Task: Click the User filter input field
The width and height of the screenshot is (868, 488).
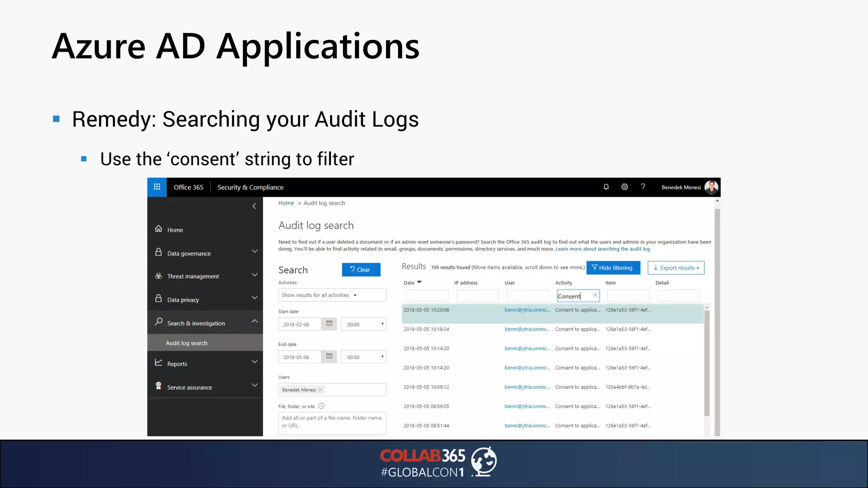Action: [528, 296]
